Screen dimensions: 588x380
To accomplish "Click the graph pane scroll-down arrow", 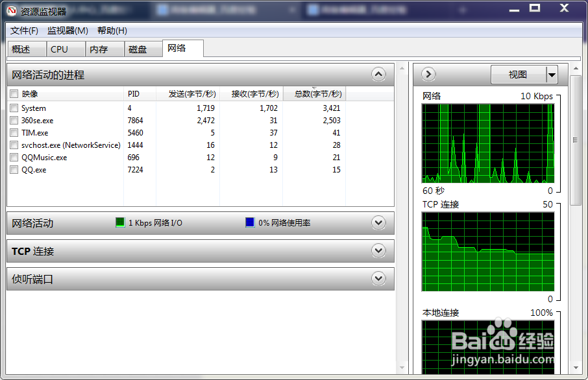I will pos(575,368).
